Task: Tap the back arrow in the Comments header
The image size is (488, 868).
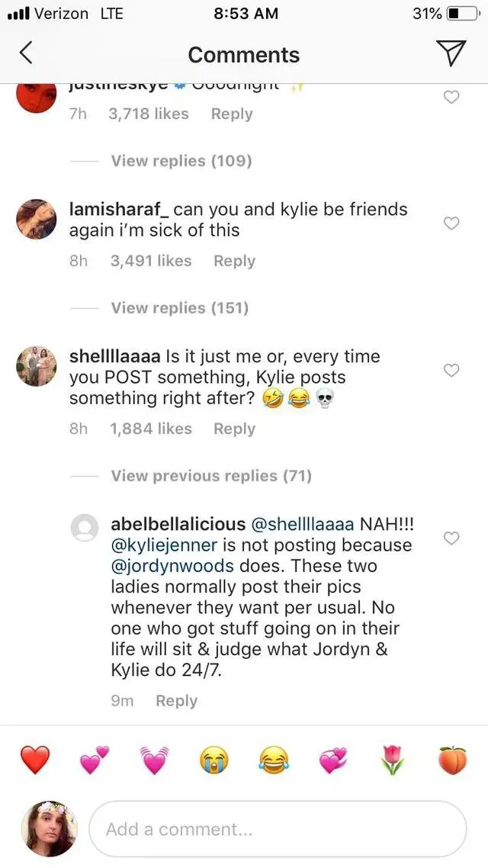Action: pos(26,53)
